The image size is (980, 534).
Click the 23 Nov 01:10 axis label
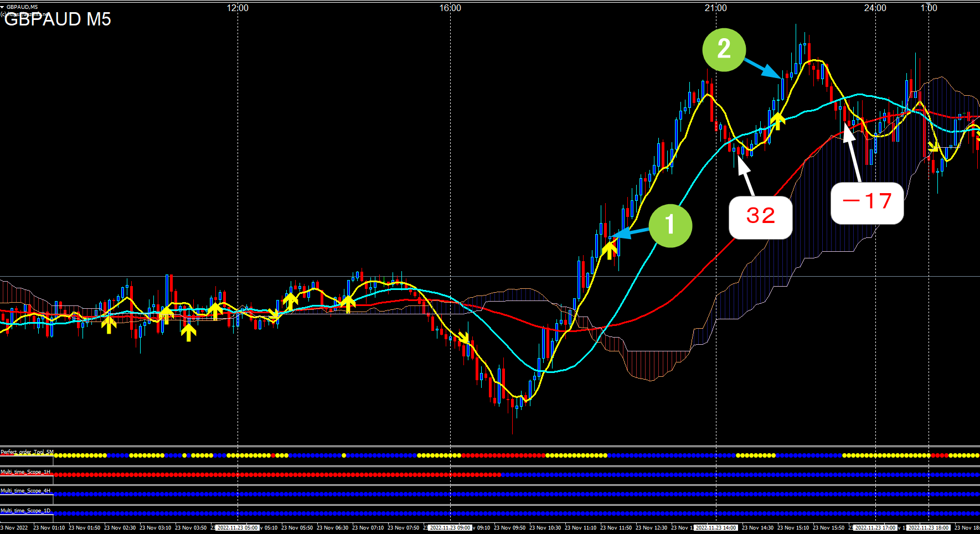click(x=49, y=528)
